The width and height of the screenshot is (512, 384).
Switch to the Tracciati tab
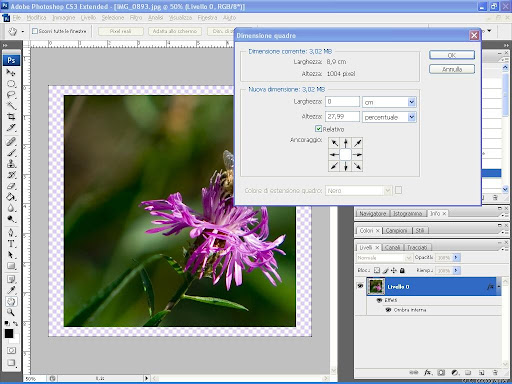(x=417, y=247)
